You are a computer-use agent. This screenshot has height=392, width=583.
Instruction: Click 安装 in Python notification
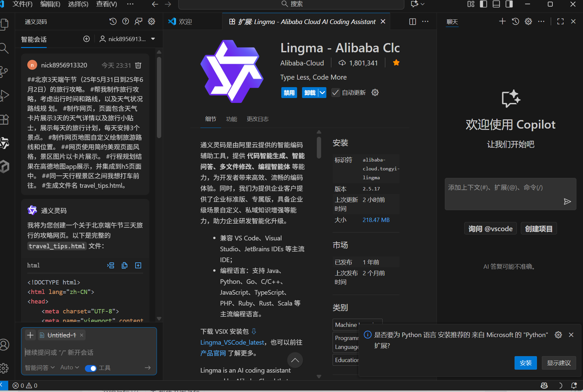526,363
